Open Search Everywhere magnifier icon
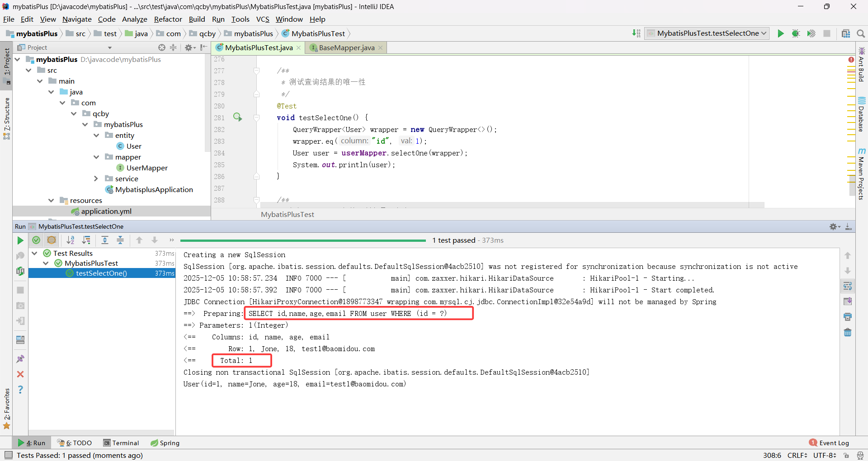The height and width of the screenshot is (461, 868). click(x=861, y=33)
